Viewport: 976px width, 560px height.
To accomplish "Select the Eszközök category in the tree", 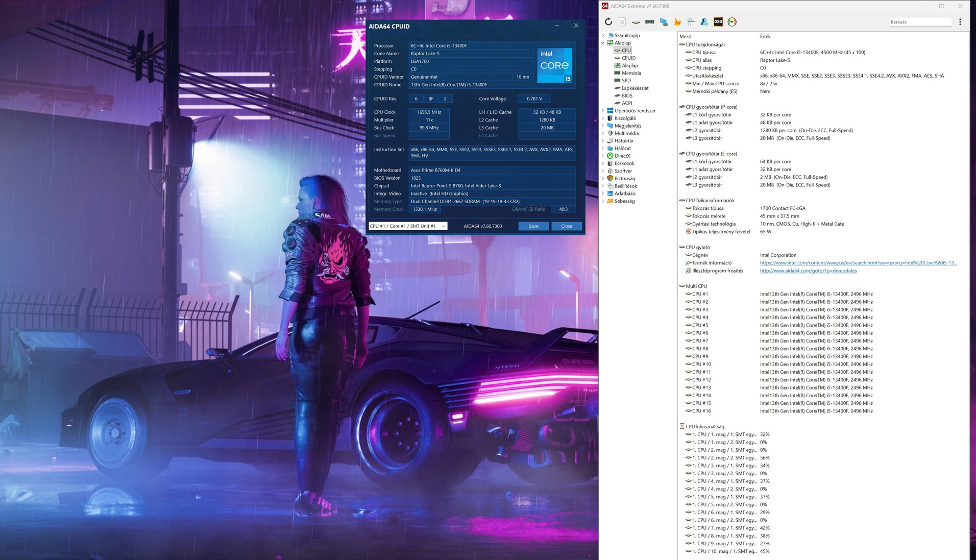I will point(624,163).
